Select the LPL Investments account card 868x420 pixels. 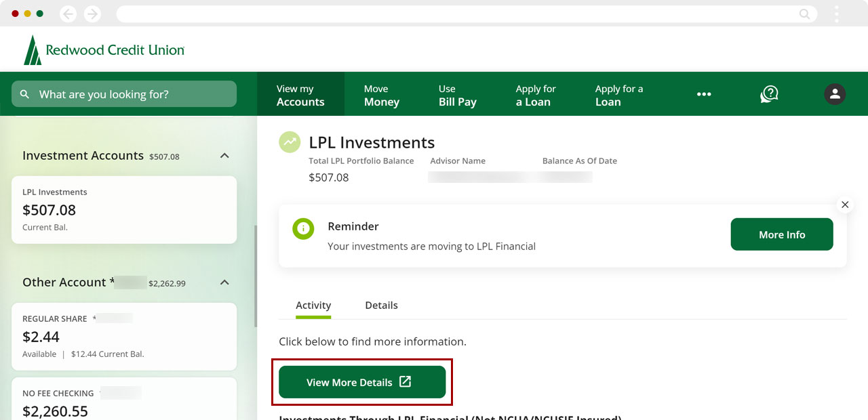tap(124, 210)
